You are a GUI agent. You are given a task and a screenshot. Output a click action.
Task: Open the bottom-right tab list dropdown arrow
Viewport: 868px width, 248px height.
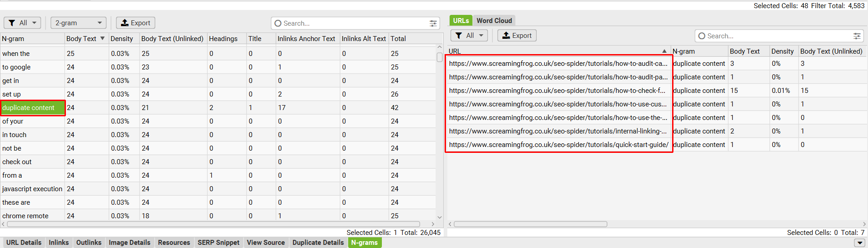860,243
